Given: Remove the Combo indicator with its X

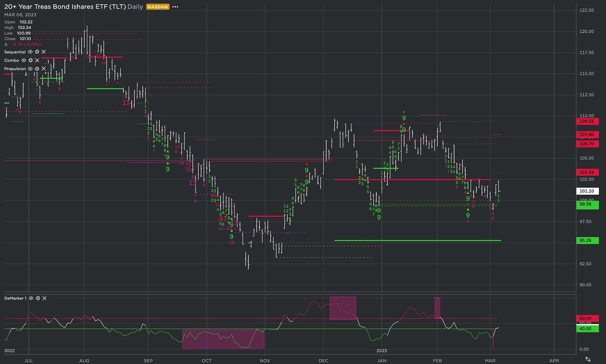Looking at the screenshot, I should [37, 60].
